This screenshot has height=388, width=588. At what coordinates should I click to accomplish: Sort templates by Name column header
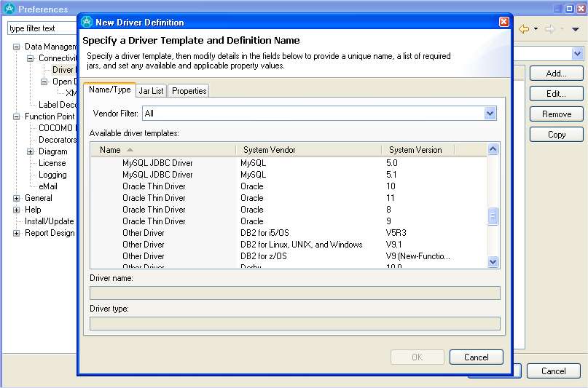tap(163, 150)
